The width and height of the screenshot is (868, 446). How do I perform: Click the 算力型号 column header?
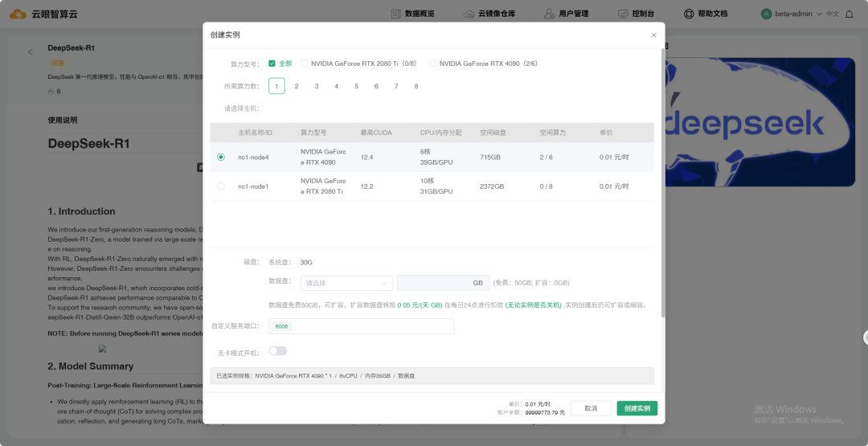tap(313, 133)
